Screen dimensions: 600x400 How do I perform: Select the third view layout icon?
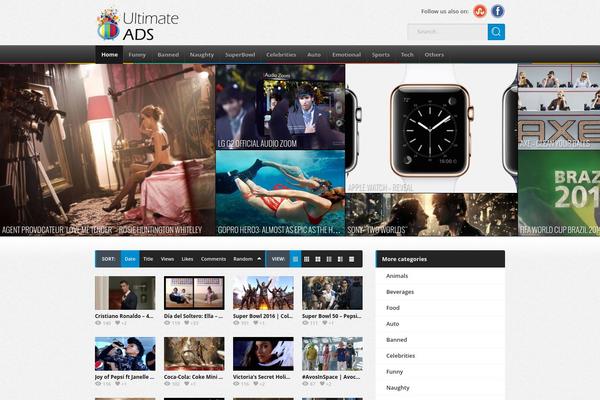pos(318,259)
